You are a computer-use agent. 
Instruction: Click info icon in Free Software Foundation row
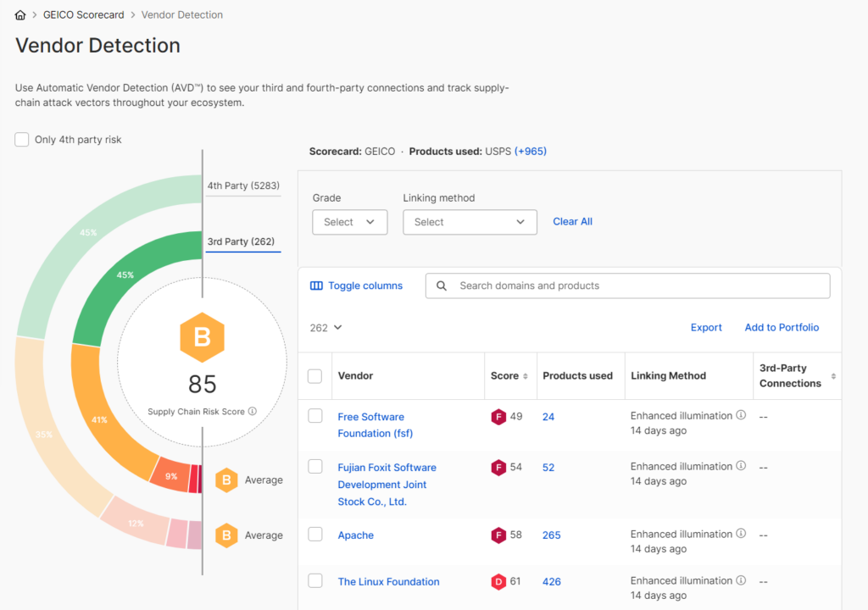coord(741,415)
